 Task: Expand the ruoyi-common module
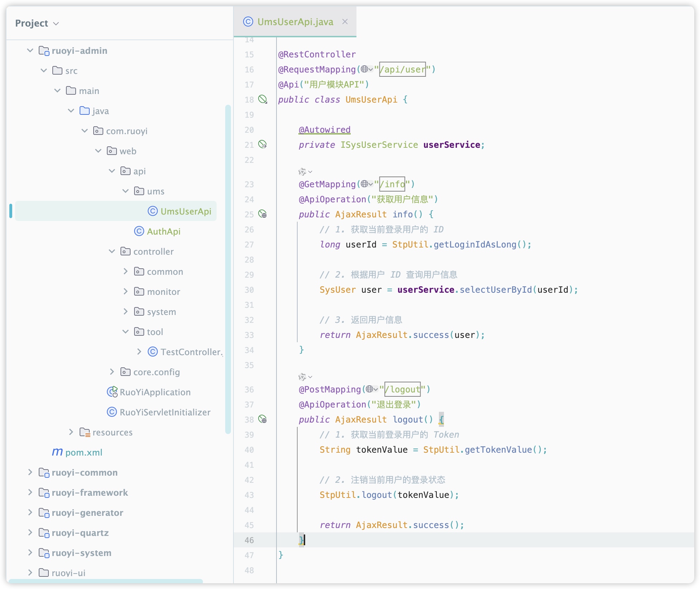point(30,472)
